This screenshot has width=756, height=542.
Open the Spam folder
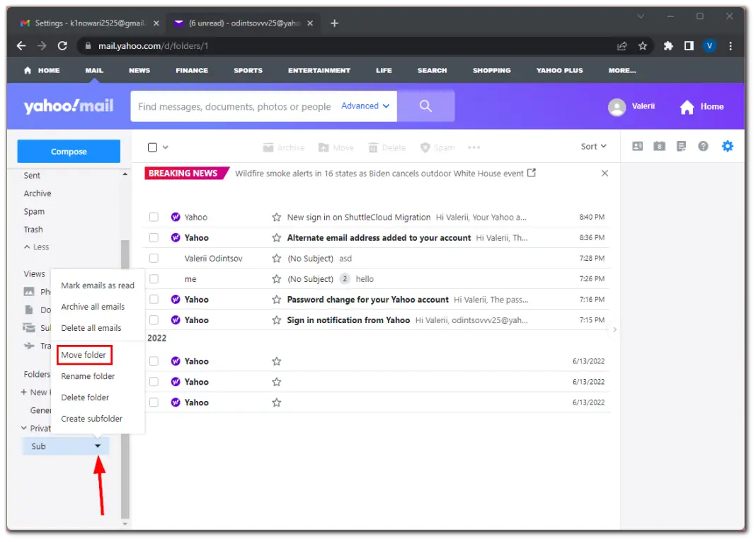34,212
